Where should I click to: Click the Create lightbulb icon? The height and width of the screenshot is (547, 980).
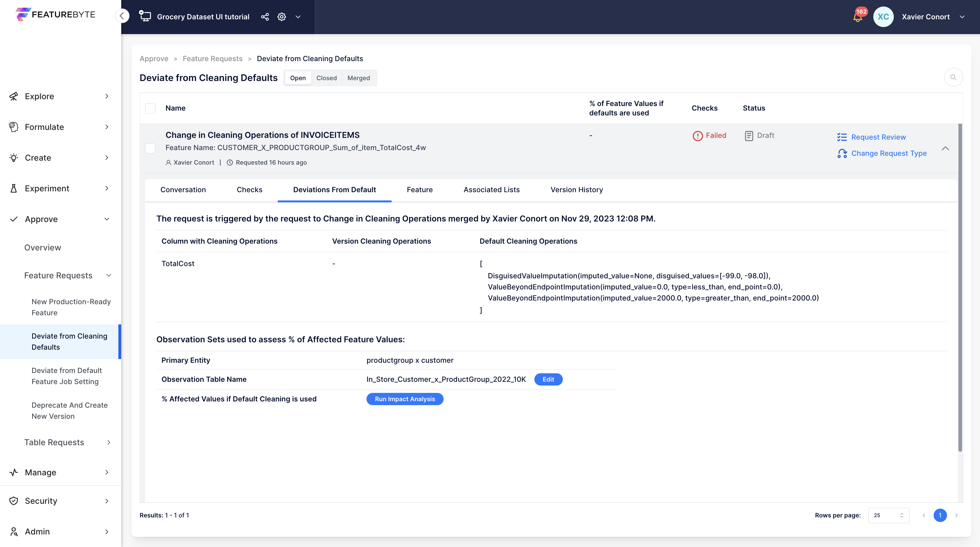click(14, 158)
